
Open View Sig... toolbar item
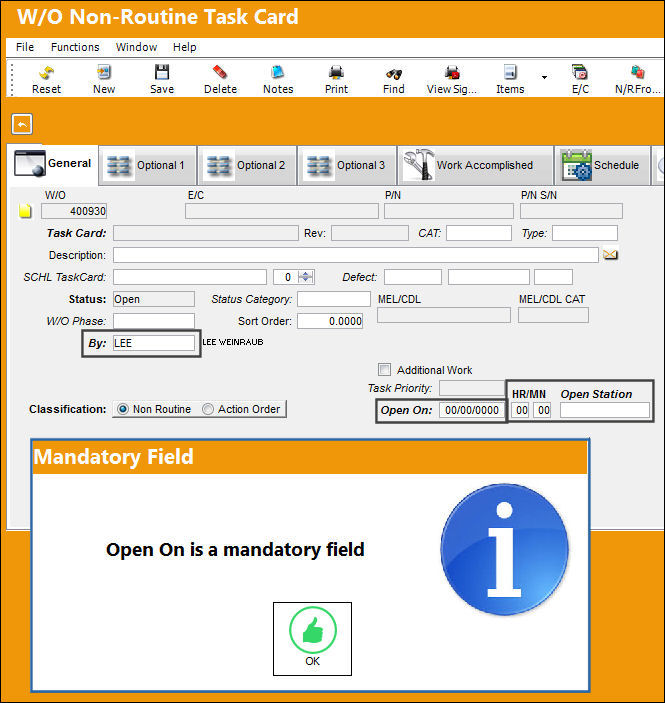452,79
